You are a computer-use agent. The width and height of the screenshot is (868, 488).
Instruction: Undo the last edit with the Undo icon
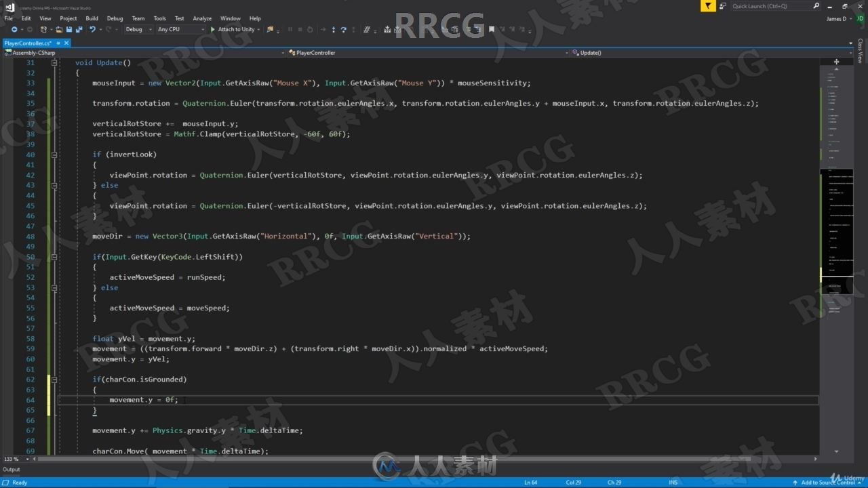tap(92, 29)
